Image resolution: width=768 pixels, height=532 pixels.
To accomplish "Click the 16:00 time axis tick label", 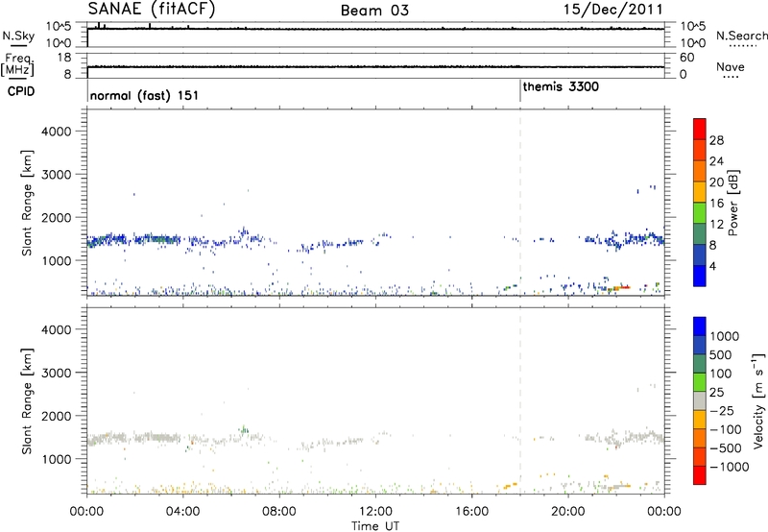I will (x=471, y=512).
